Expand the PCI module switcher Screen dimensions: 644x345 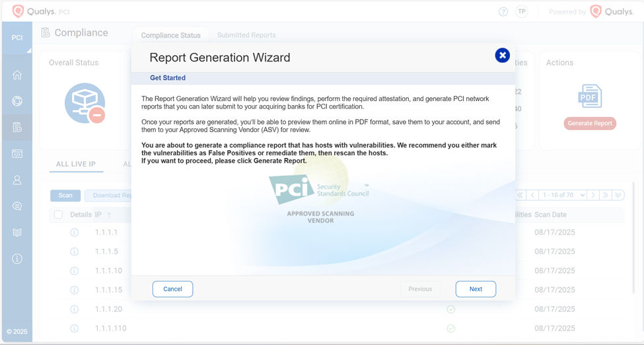[x=17, y=38]
